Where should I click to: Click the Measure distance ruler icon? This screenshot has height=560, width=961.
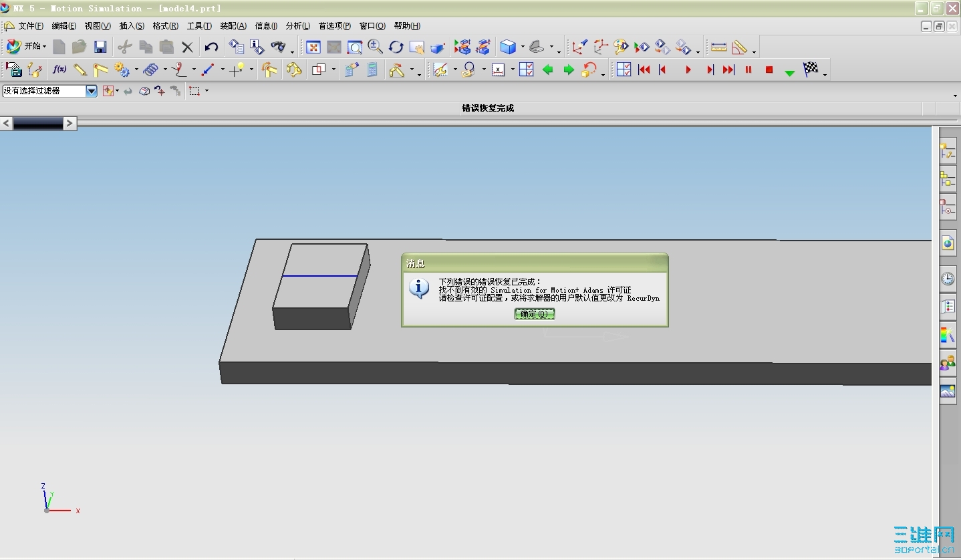click(718, 47)
